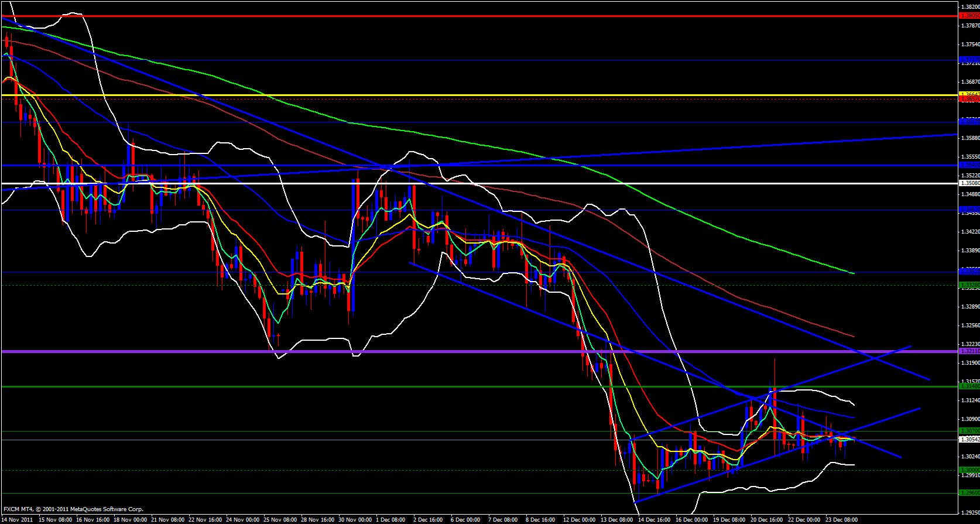Screen dimensions: 980x524
Task: Select the 23 Dec 08:00 time marker
Action: point(841,519)
